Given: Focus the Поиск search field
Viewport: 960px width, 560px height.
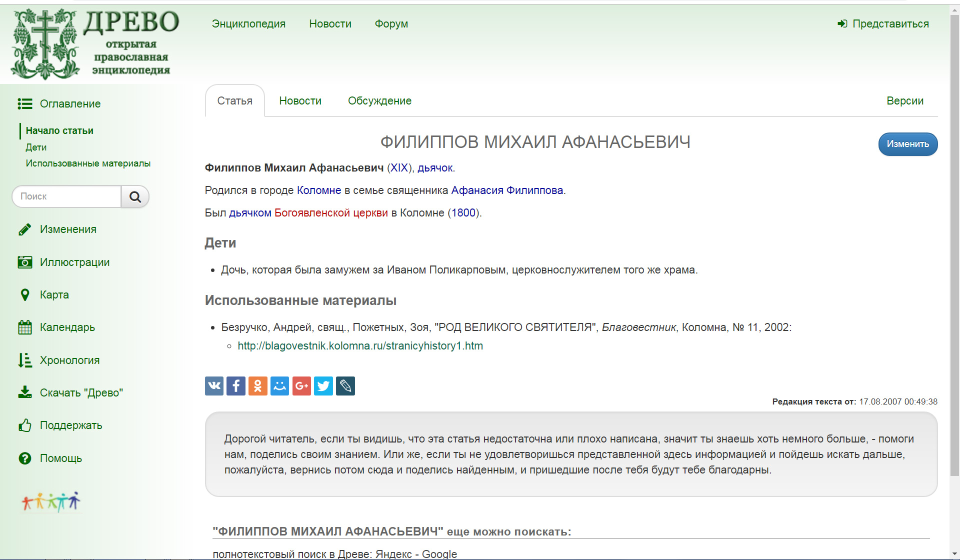Looking at the screenshot, I should 66,196.
